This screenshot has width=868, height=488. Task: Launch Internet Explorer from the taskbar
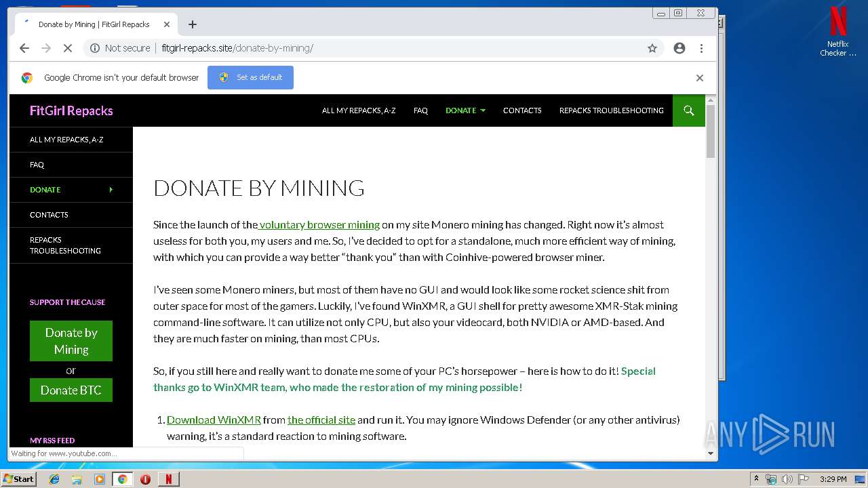pos(54,479)
